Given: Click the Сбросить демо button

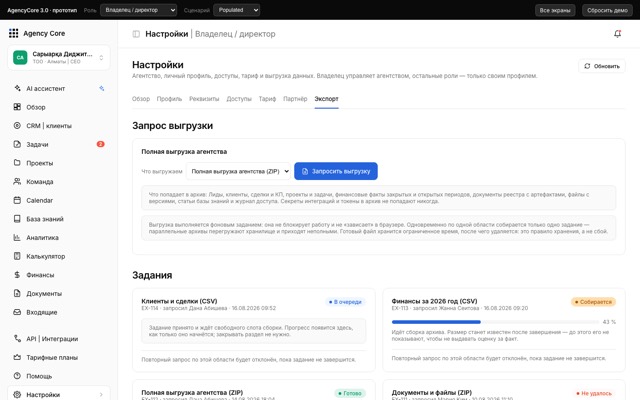Looking at the screenshot, I should 607,10.
